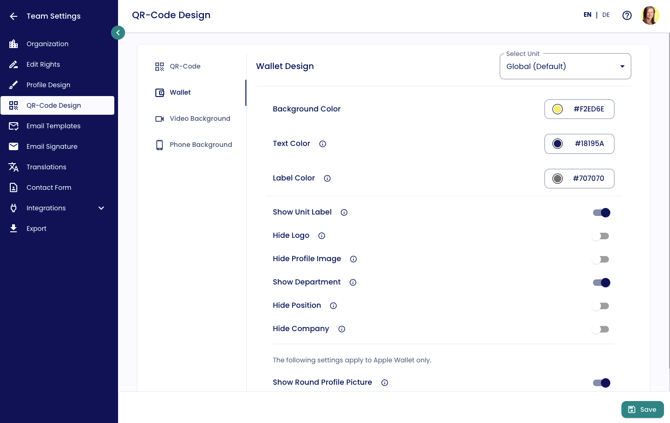670x423 pixels.
Task: Open the yellow Background Color swatch
Action: [x=557, y=109]
